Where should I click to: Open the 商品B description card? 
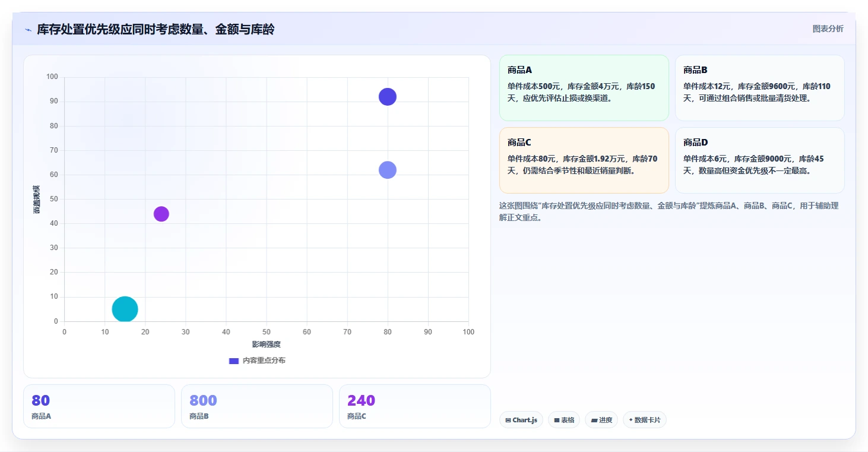tap(759, 88)
